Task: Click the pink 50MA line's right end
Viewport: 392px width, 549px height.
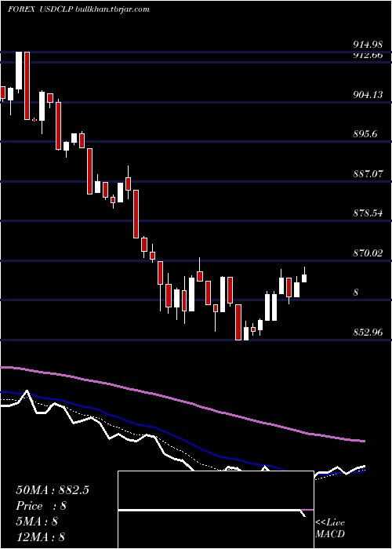Action: [364, 441]
